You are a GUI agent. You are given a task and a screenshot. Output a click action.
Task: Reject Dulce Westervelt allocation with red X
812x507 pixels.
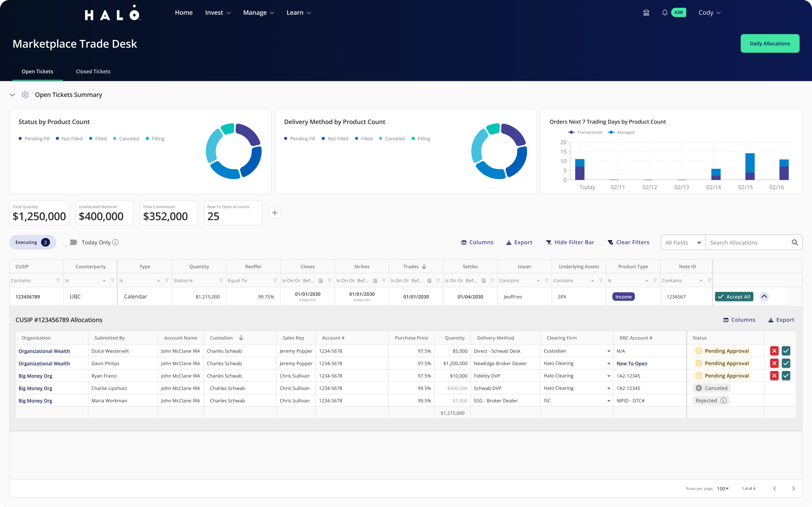(x=774, y=351)
